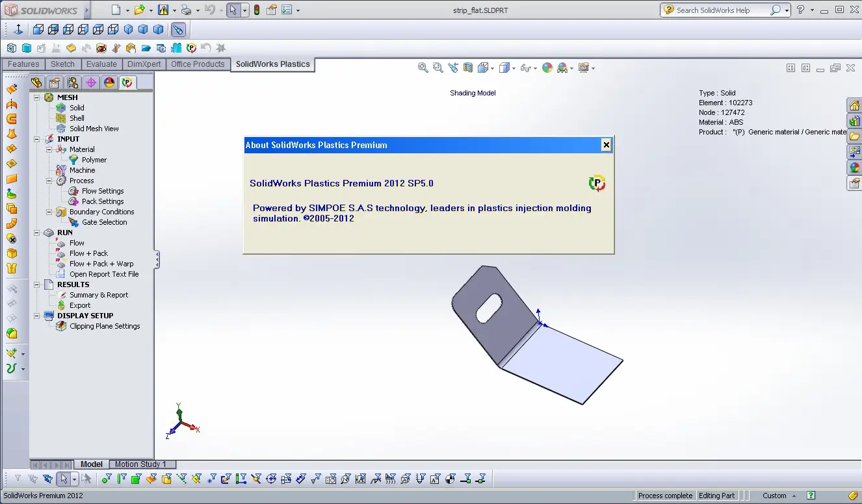Click the Section View icon in viewport toolbar
This screenshot has width=862, height=504.
[x=468, y=68]
